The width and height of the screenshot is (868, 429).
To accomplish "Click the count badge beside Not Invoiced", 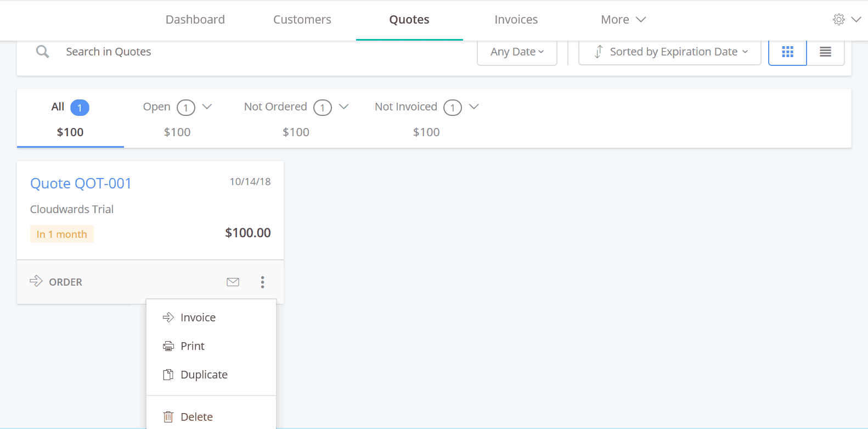I will tap(453, 108).
